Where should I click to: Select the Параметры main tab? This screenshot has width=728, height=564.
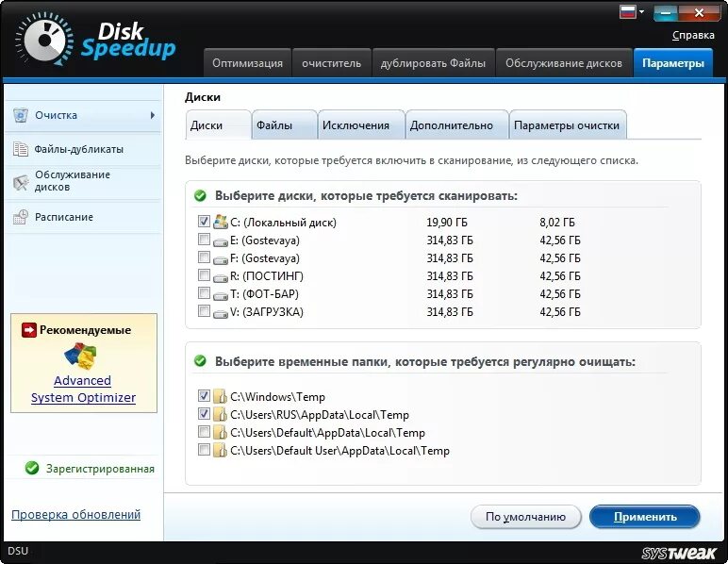(x=673, y=62)
